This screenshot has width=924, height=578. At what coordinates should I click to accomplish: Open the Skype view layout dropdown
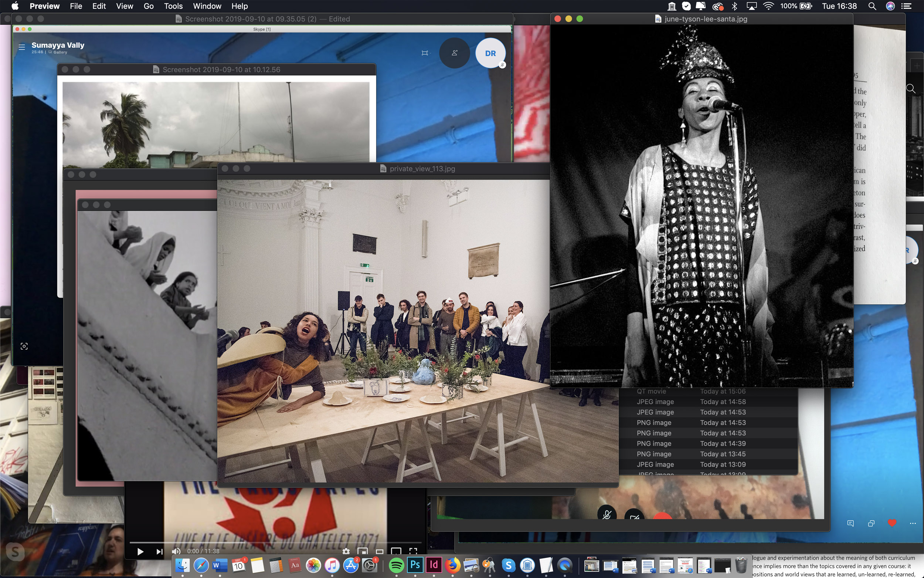tap(425, 53)
